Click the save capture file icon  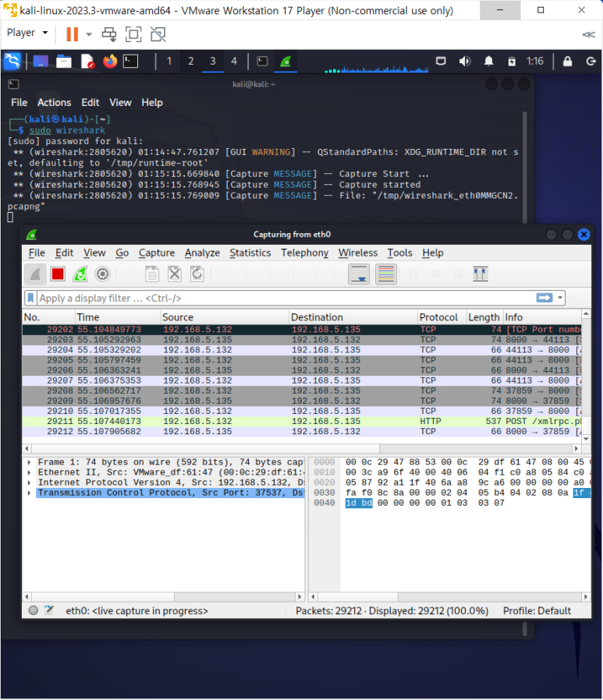pyautogui.click(x=152, y=274)
